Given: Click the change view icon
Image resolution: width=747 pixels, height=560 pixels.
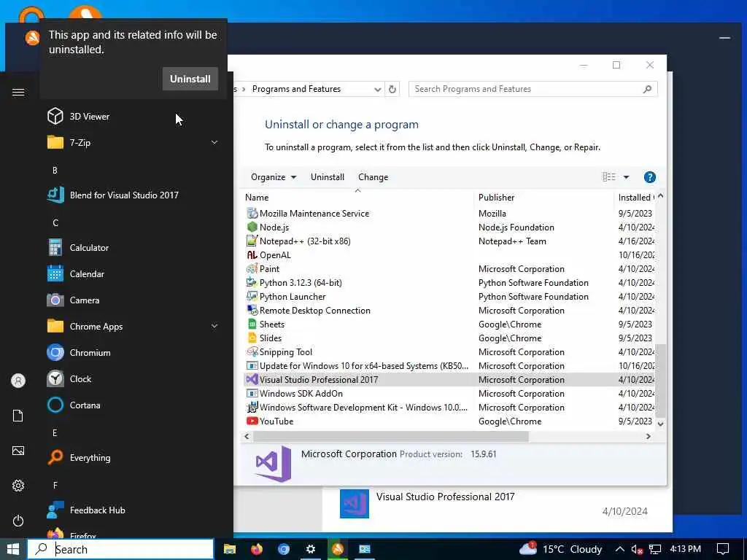Looking at the screenshot, I should 609,177.
